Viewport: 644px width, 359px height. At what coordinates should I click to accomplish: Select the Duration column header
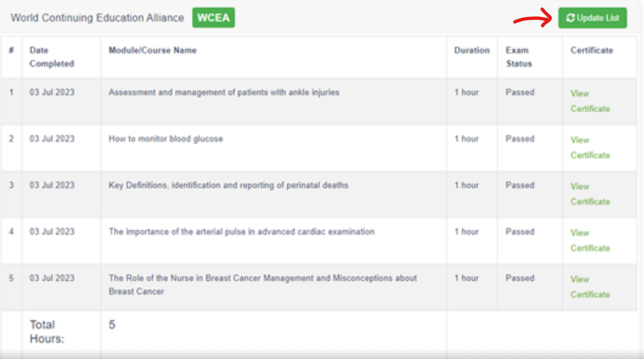(472, 50)
